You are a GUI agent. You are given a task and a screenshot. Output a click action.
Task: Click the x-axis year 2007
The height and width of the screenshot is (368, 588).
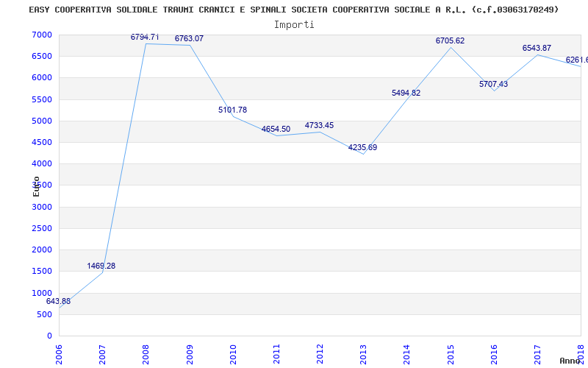point(103,354)
